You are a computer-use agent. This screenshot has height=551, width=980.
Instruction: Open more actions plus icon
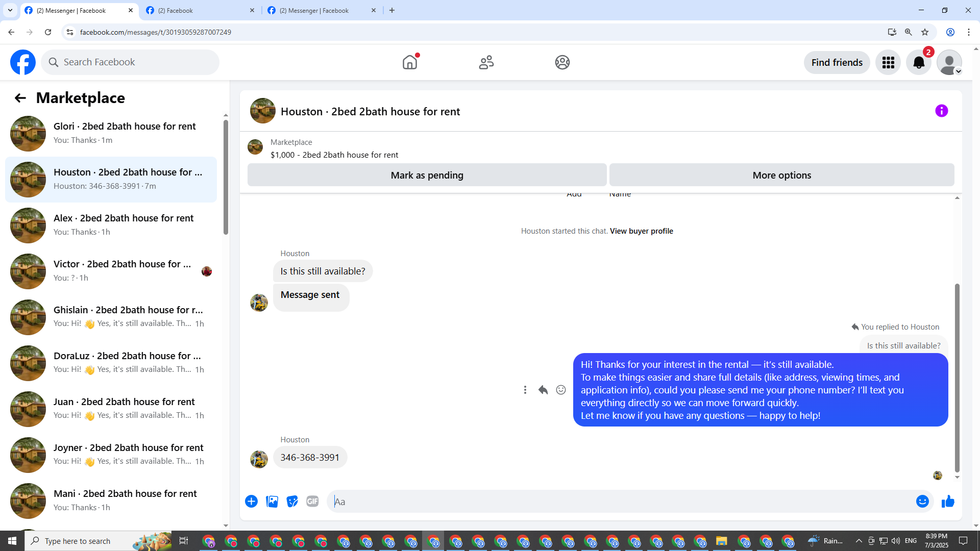point(251,502)
